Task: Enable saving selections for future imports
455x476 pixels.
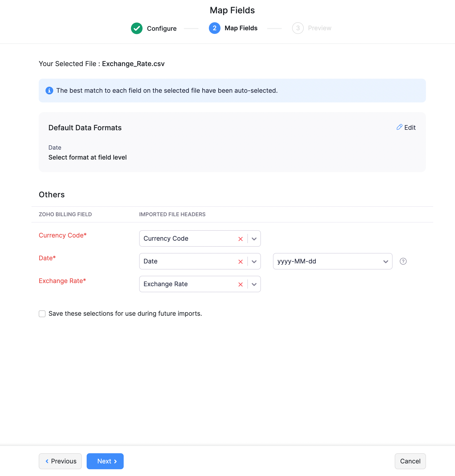Action: point(42,314)
